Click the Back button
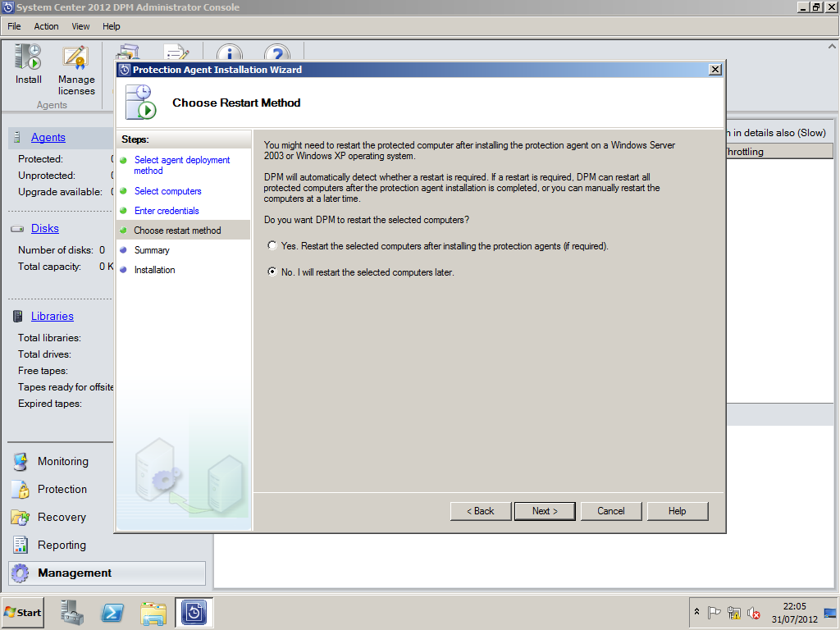Screen dimensions: 840x630 [481, 511]
